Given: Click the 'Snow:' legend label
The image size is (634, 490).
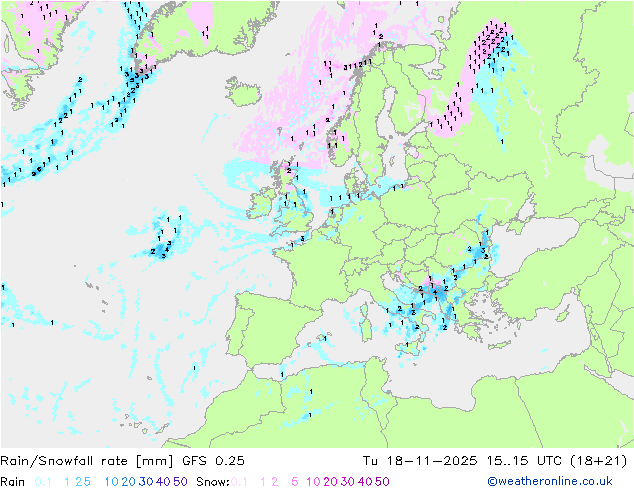Looking at the screenshot, I should pos(213,482).
